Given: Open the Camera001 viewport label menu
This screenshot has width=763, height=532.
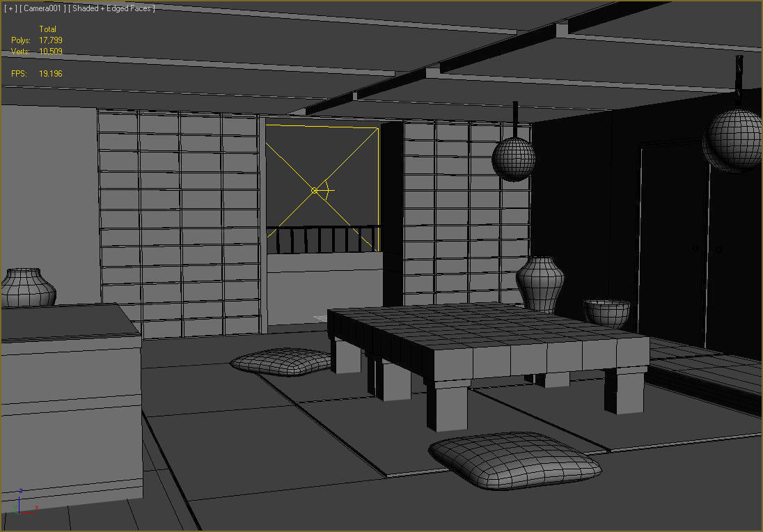Looking at the screenshot, I should pyautogui.click(x=43, y=8).
